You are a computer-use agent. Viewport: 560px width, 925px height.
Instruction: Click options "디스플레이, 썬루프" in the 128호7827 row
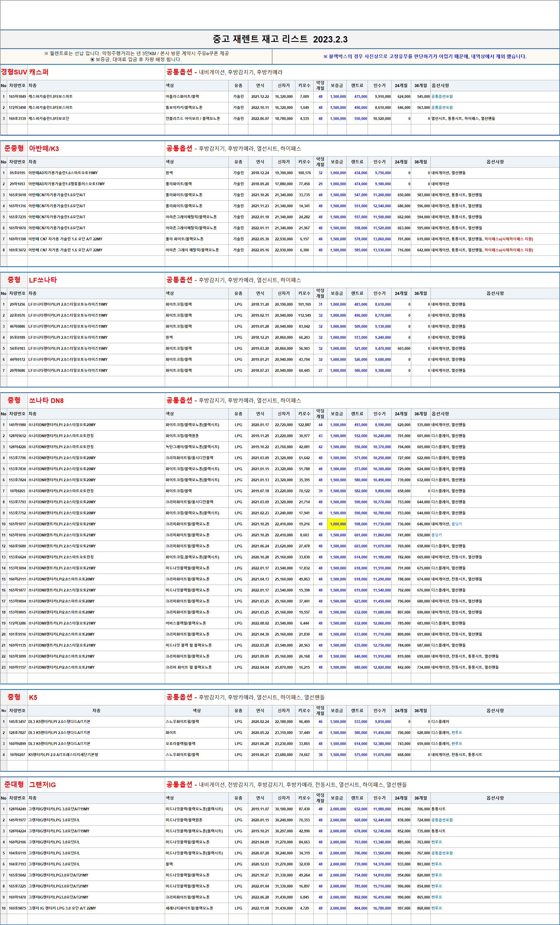(447, 732)
